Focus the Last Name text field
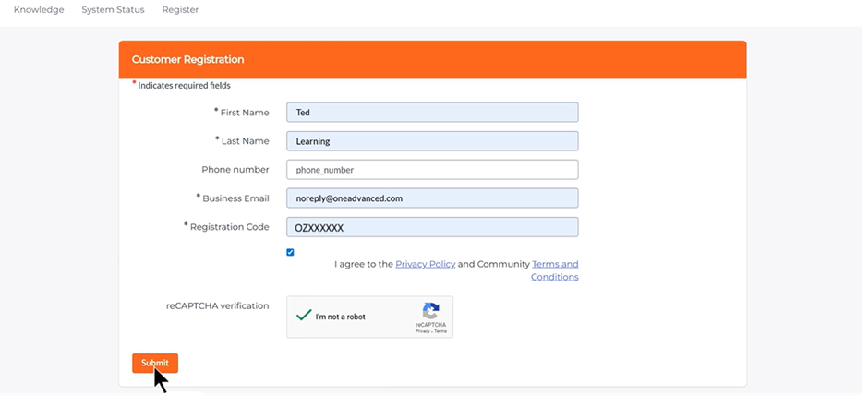868x407 pixels. [x=432, y=141]
